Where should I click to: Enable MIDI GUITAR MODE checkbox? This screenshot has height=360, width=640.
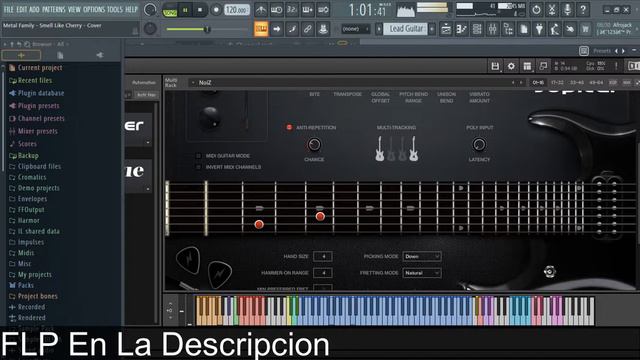coord(198,156)
